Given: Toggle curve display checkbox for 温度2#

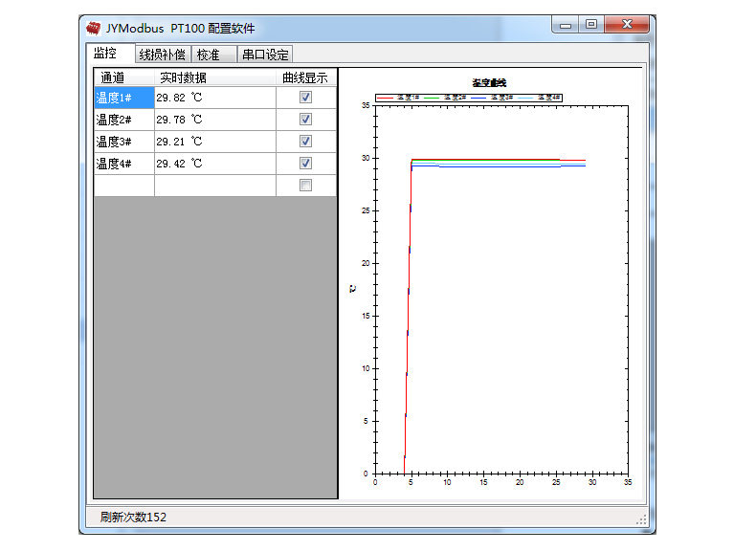Looking at the screenshot, I should pyautogui.click(x=305, y=120).
